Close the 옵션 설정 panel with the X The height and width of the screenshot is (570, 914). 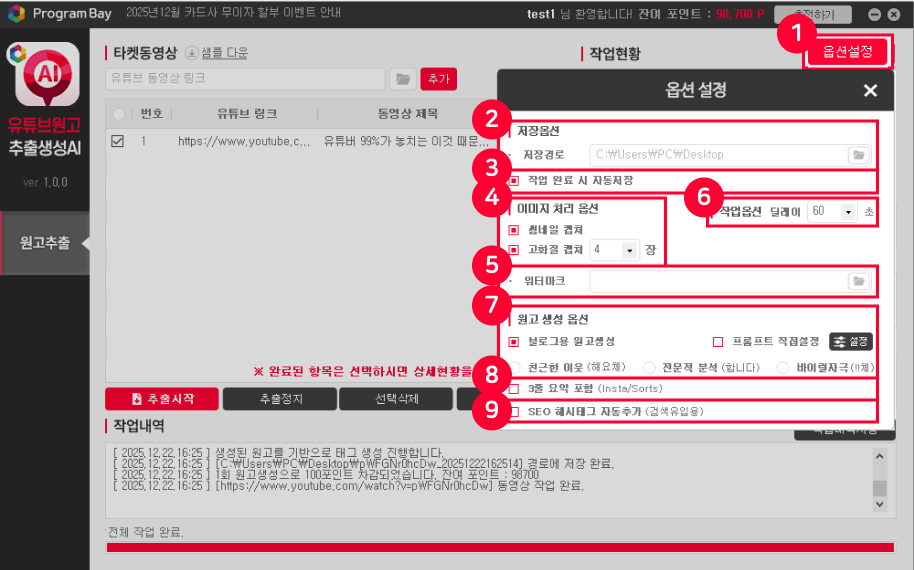click(870, 91)
